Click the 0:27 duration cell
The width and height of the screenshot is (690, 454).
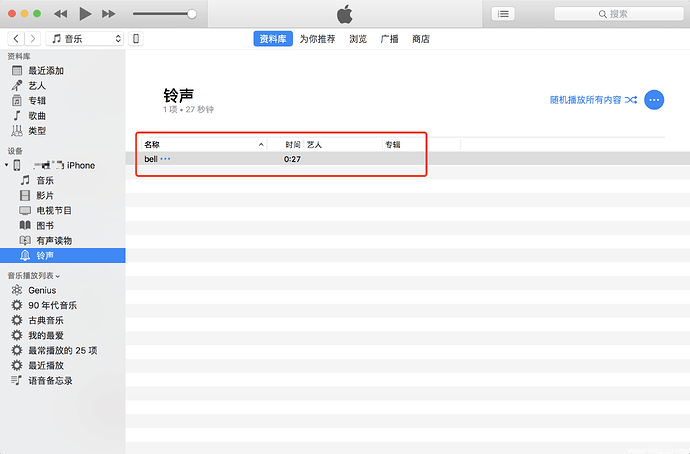coord(292,159)
